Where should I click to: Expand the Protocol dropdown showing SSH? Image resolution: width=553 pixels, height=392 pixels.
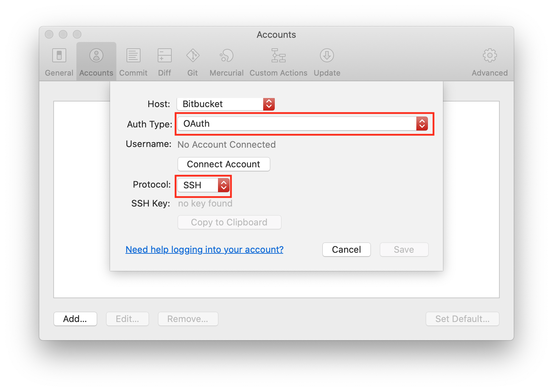(x=203, y=185)
